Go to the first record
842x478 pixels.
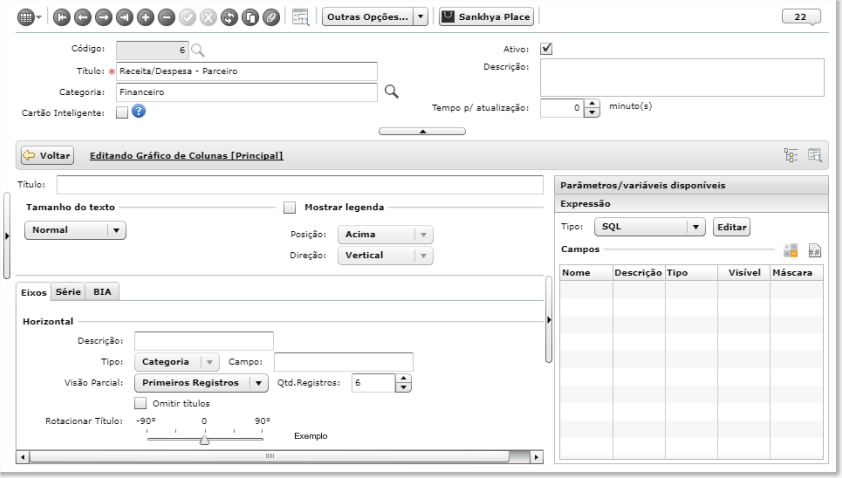(62, 18)
